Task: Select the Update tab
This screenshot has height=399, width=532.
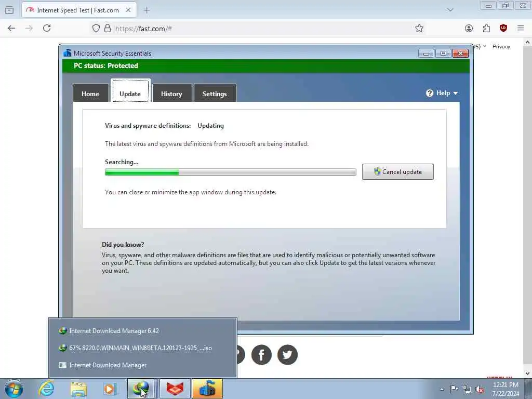Action: tap(130, 91)
